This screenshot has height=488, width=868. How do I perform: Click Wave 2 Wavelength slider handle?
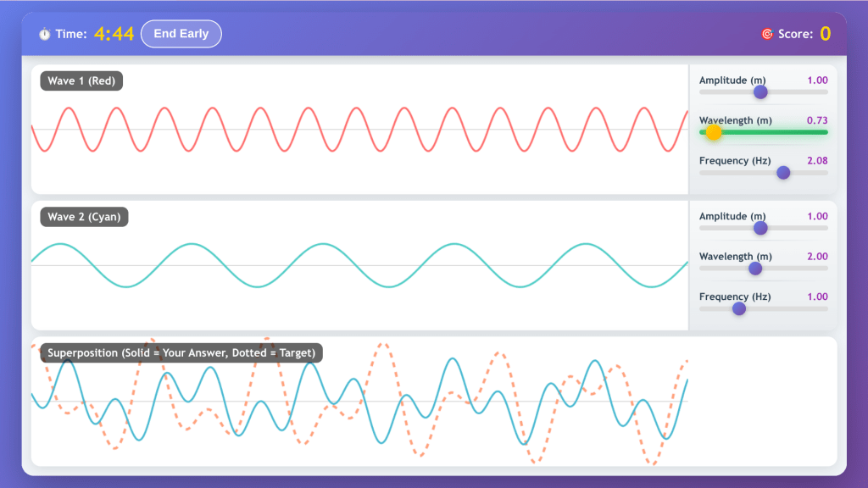[x=755, y=269]
